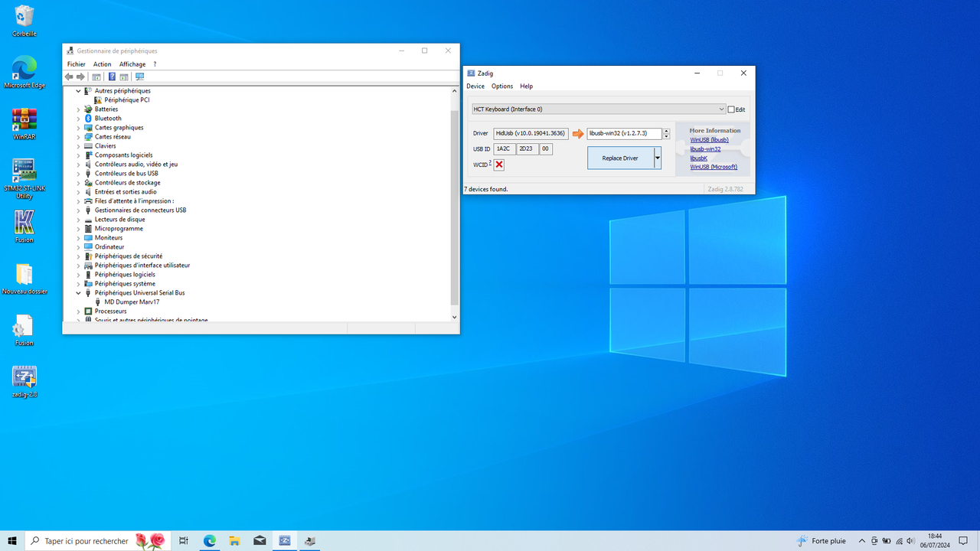This screenshot has width=980, height=551.
Task: Open Task View on the taskbar
Action: pos(184,541)
